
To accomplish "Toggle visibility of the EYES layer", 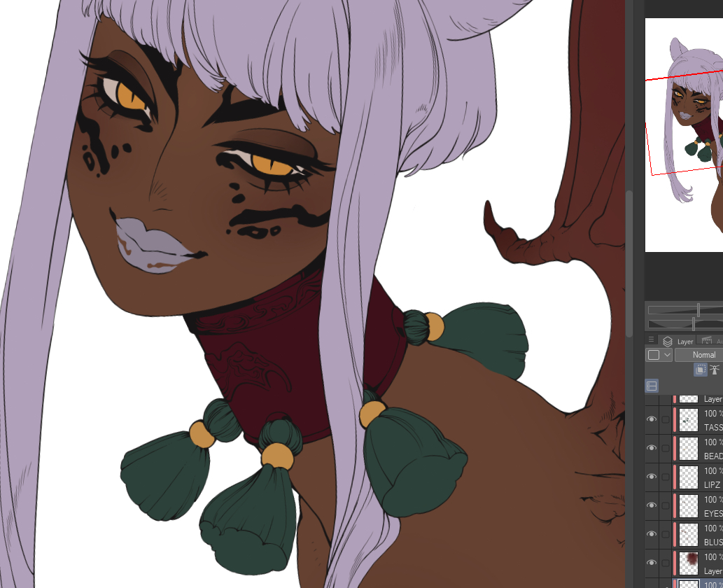I will [652, 505].
